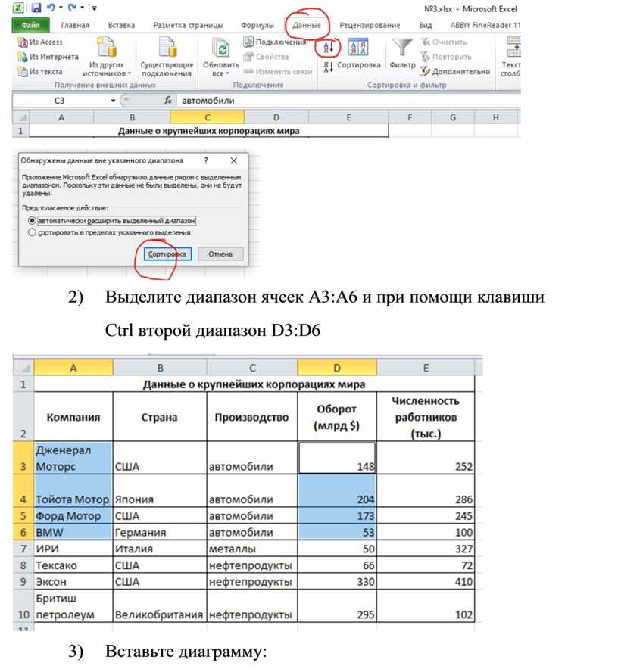Close the sort warning dialog with X
This screenshot has height=672, width=618.
pos(234,160)
